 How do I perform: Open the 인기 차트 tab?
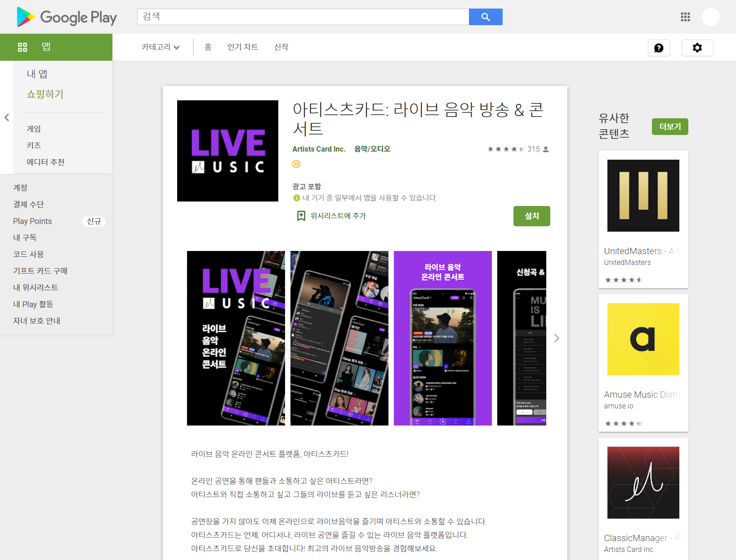(243, 47)
